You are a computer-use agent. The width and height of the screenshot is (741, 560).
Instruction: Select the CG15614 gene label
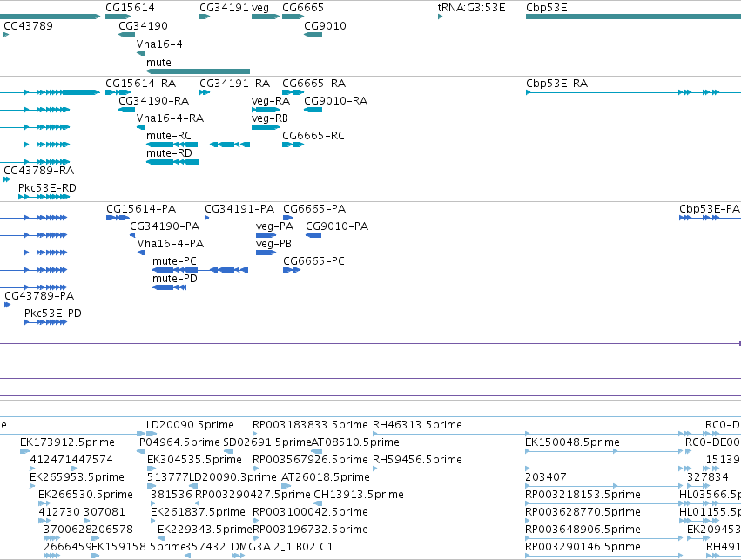click(x=130, y=8)
